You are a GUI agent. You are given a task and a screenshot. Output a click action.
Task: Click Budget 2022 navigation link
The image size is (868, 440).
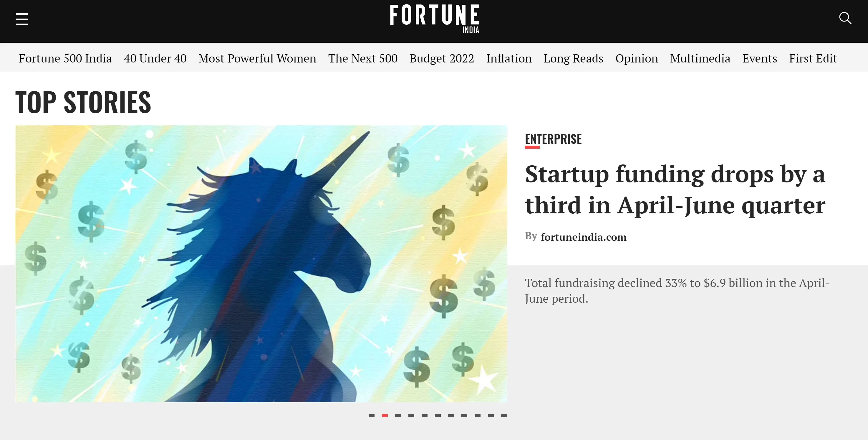click(442, 58)
